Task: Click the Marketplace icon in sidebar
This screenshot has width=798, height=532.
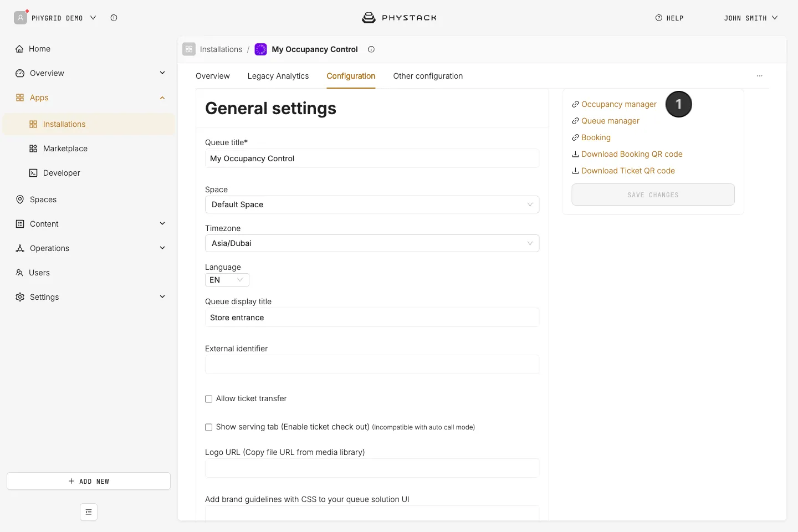Action: 33,149
